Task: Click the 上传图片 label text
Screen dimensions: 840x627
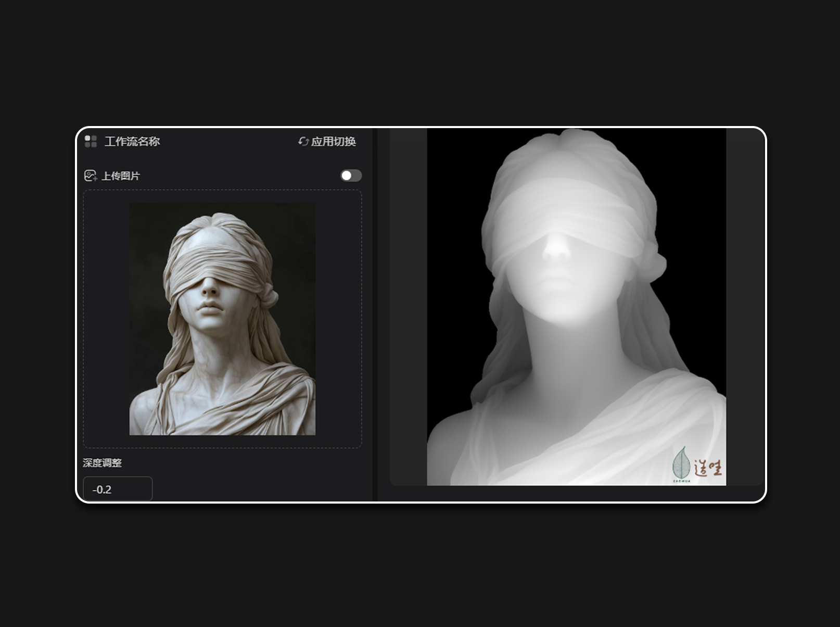Action: tap(121, 176)
